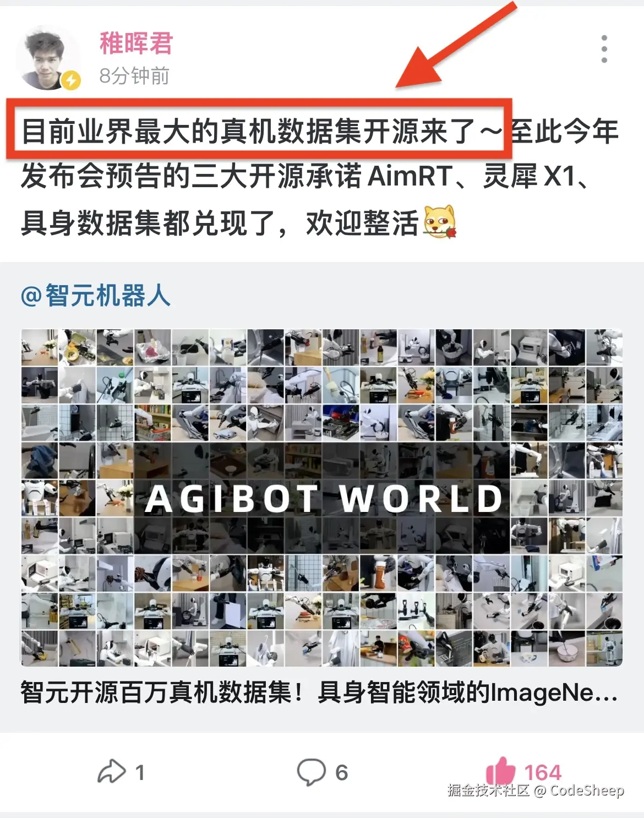Tap the doge emoji in post text
Screen dimensions: 644x818
pyautogui.click(x=440, y=222)
